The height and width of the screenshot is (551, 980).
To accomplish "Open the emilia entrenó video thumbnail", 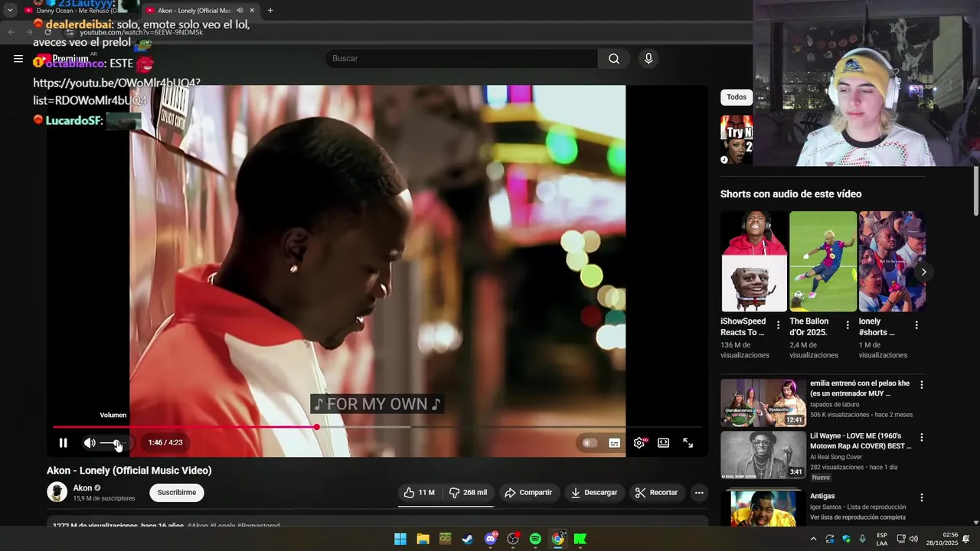I will click(763, 403).
